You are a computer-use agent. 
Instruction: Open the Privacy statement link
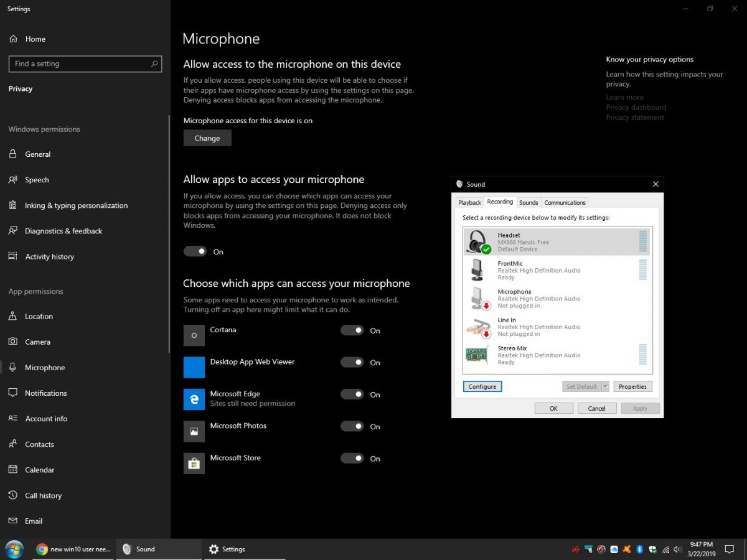(x=635, y=118)
